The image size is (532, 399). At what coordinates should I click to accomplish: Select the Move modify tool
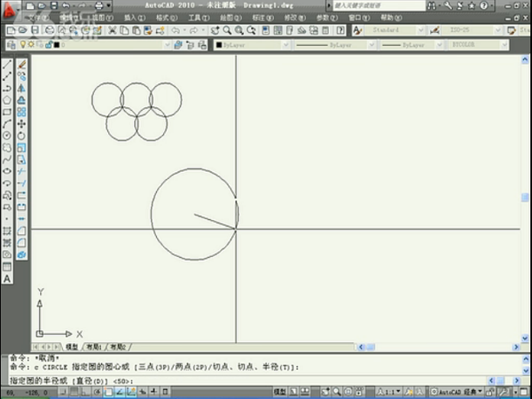click(21, 124)
